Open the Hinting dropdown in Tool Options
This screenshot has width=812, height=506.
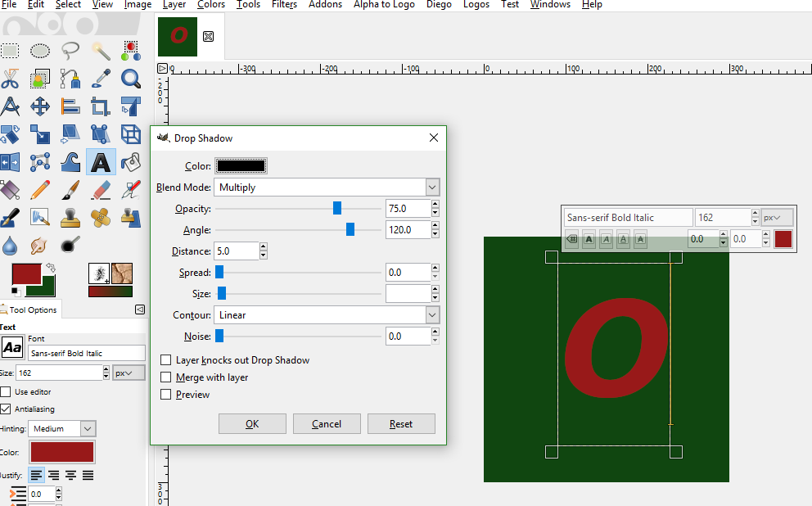point(62,428)
